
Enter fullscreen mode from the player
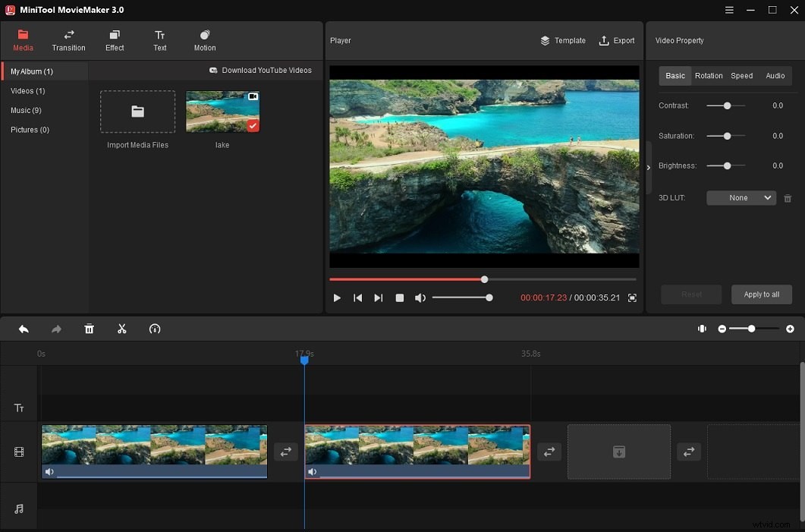[632, 297]
